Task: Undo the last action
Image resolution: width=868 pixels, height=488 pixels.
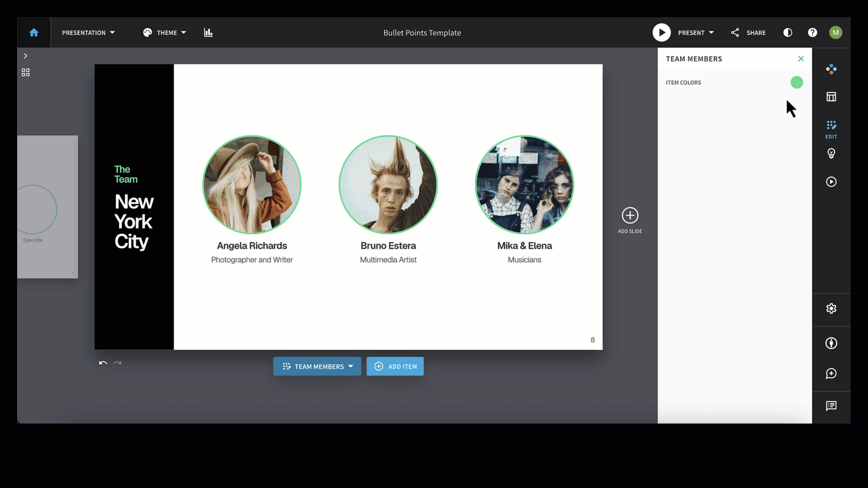Action: (x=103, y=363)
